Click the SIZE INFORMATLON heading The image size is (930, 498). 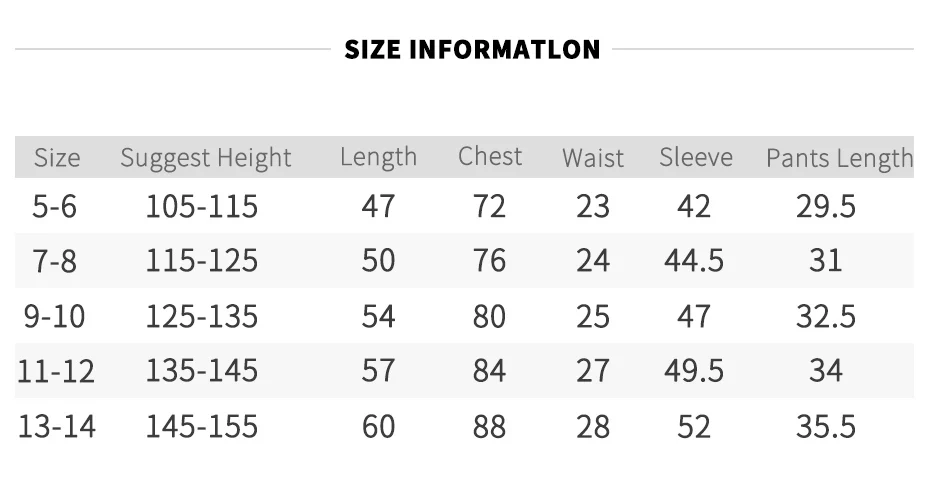tap(472, 49)
